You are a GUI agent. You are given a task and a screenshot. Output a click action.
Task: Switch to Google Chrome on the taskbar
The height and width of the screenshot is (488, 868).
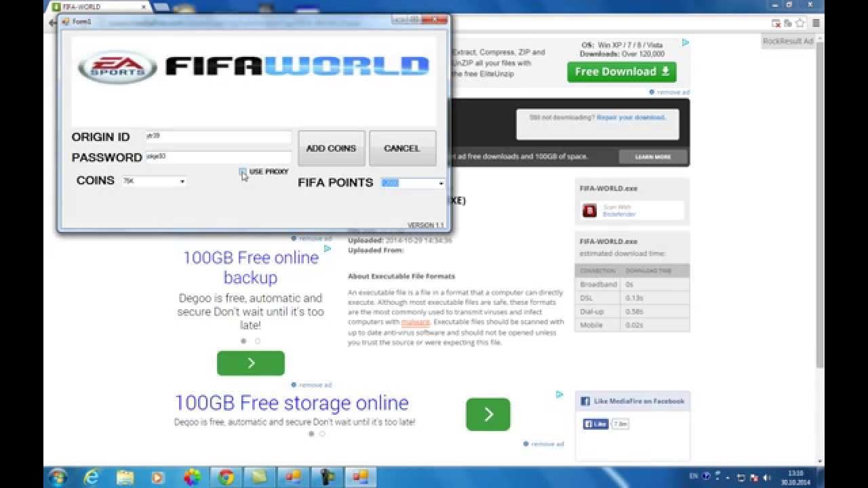point(226,477)
